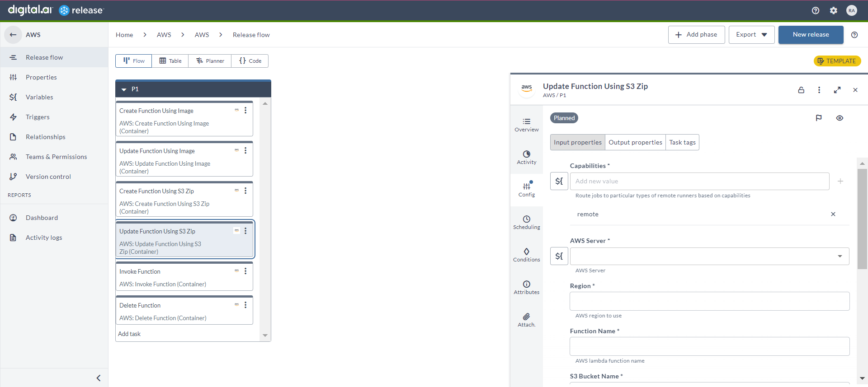Flag the task with the flag icon

pyautogui.click(x=819, y=118)
